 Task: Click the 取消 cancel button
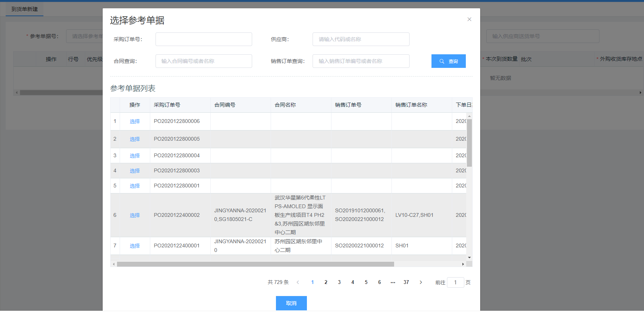(291, 303)
